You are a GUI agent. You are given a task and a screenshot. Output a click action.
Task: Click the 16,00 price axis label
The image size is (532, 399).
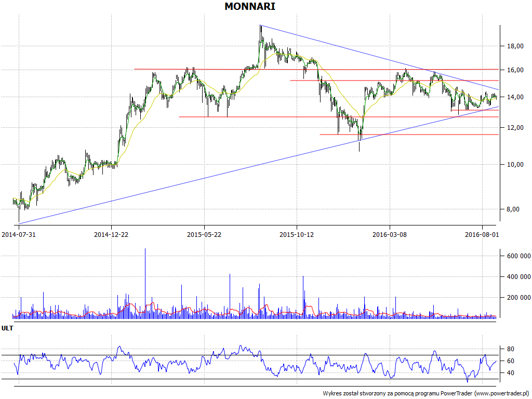coord(515,70)
